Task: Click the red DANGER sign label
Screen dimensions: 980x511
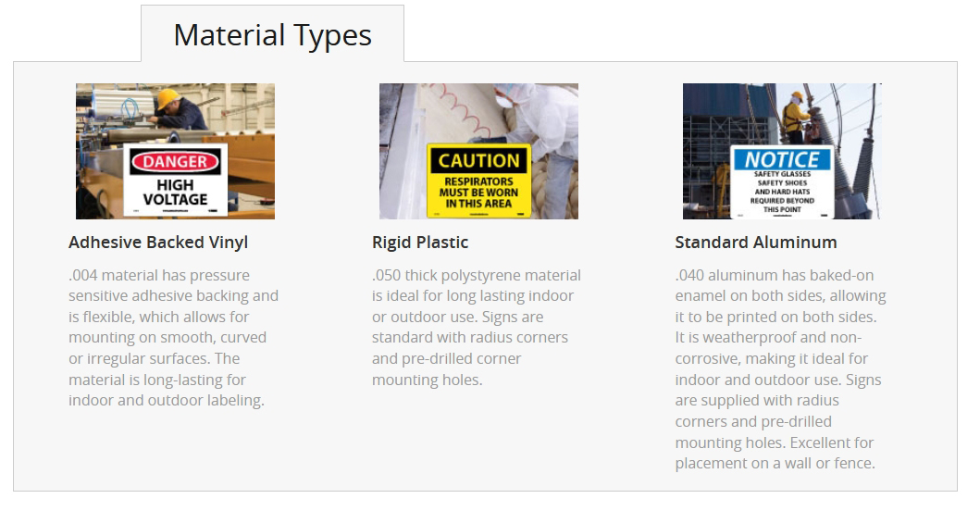Action: (x=175, y=162)
